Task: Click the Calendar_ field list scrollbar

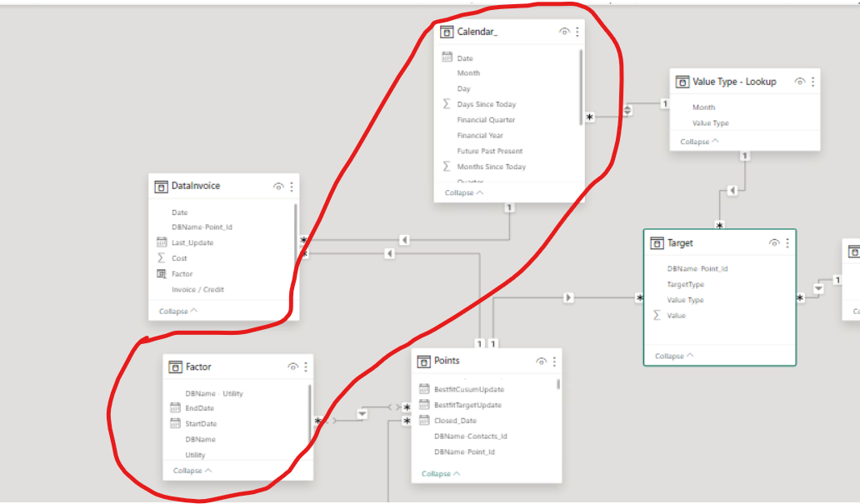Action: [581, 87]
